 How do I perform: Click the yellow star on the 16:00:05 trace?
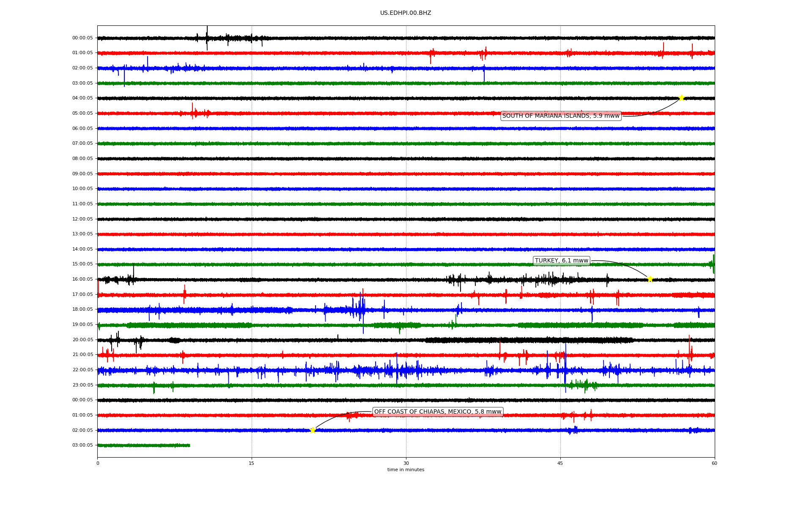click(650, 279)
